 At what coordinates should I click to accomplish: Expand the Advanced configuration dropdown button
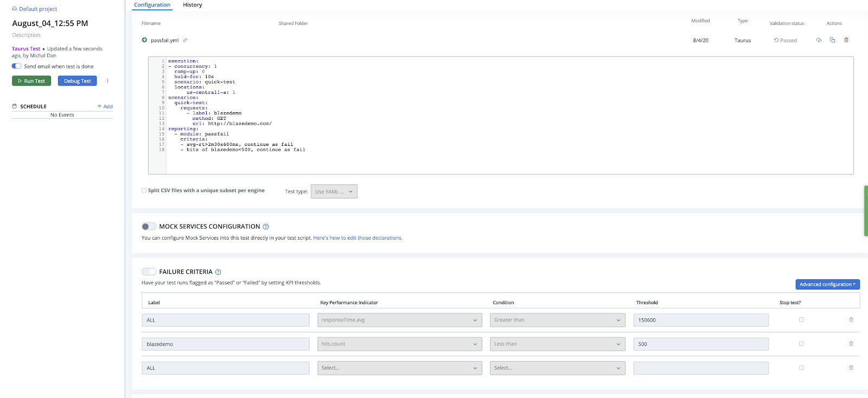tap(827, 284)
